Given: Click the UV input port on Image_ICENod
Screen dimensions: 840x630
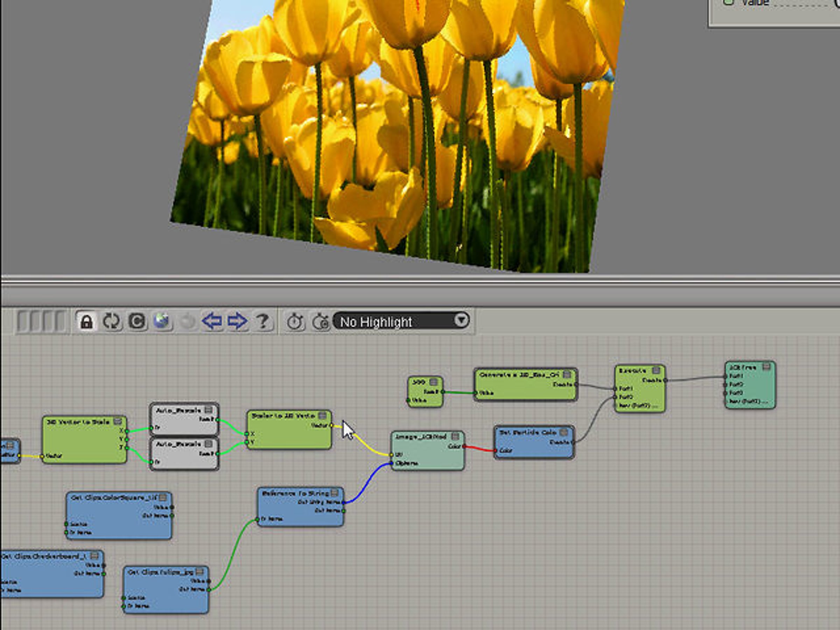Looking at the screenshot, I should (391, 455).
